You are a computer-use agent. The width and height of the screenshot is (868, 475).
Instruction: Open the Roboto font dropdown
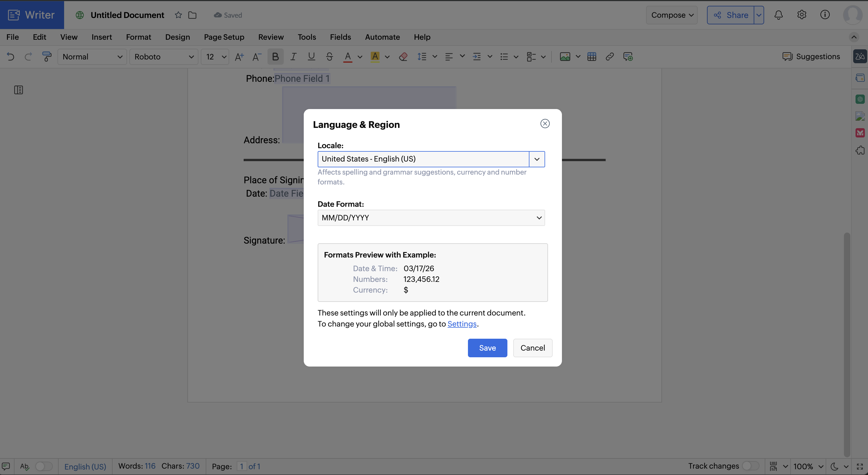(x=164, y=57)
